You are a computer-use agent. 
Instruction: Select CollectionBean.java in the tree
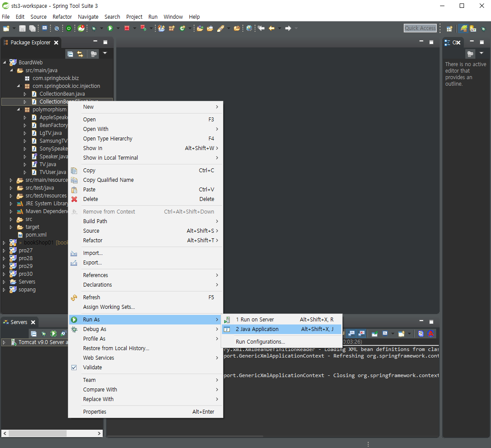tap(62, 94)
